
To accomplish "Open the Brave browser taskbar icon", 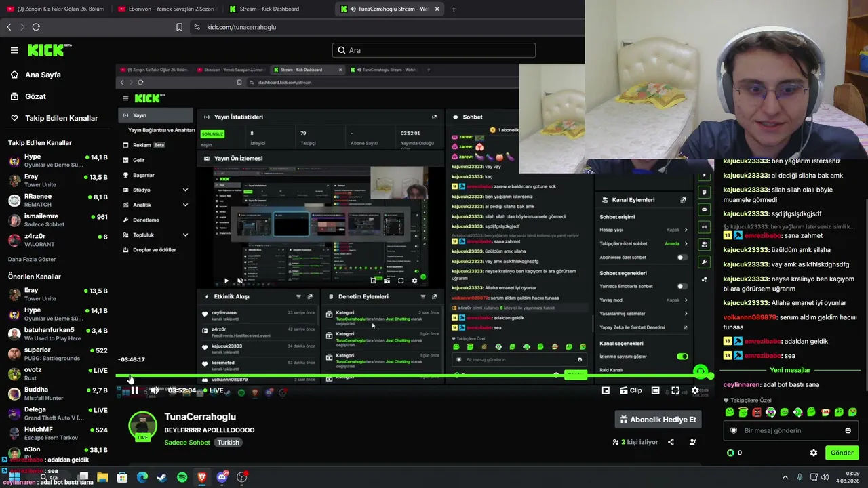I will pyautogui.click(x=202, y=477).
